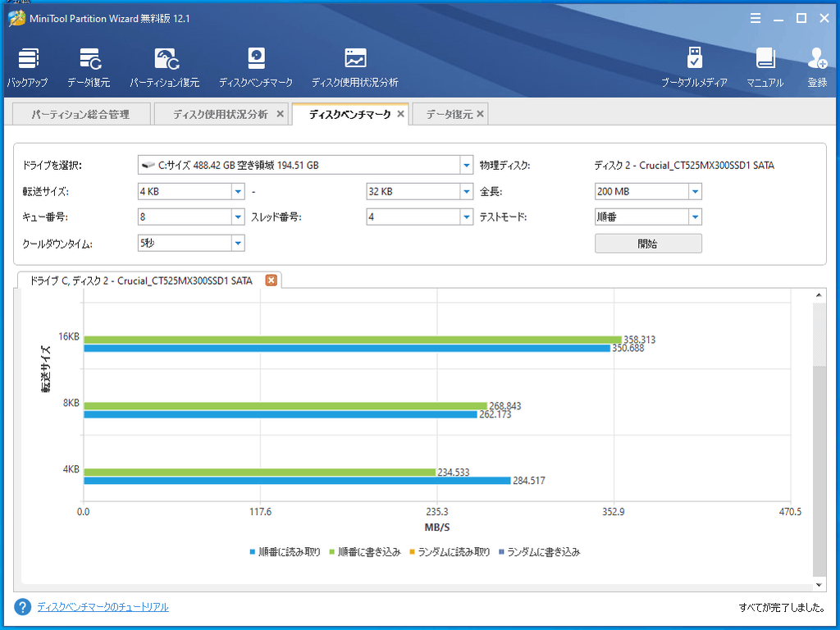The image size is (840, 630).
Task: Open ディスクベンチマークのチュートリアル link
Action: click(103, 607)
